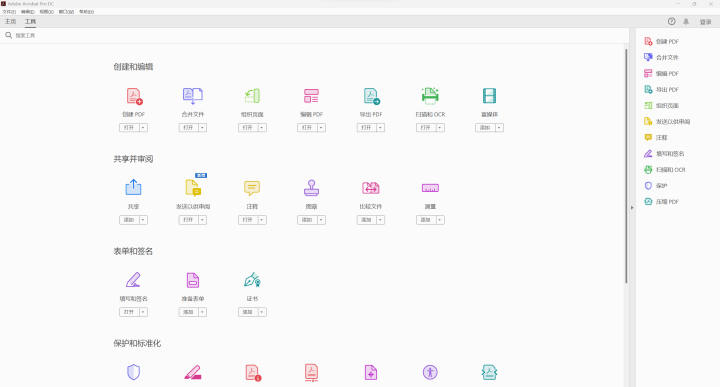Switch to the 主页 tab
The image size is (720, 387).
[11, 22]
